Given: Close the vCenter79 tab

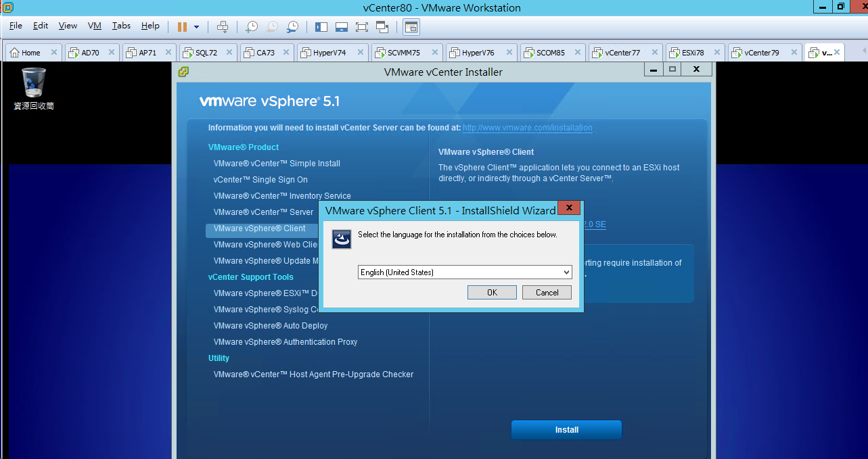Looking at the screenshot, I should 794,53.
